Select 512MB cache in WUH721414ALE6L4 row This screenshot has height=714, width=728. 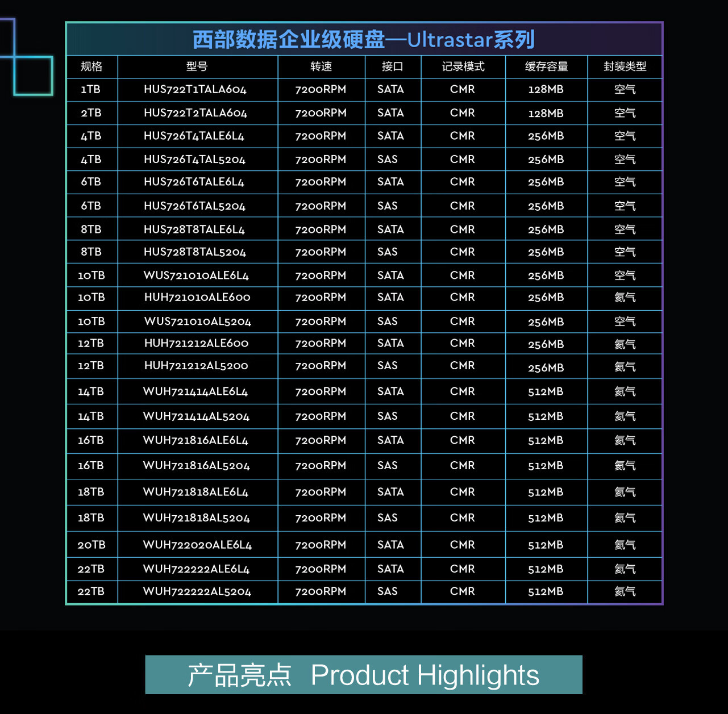pos(546,391)
